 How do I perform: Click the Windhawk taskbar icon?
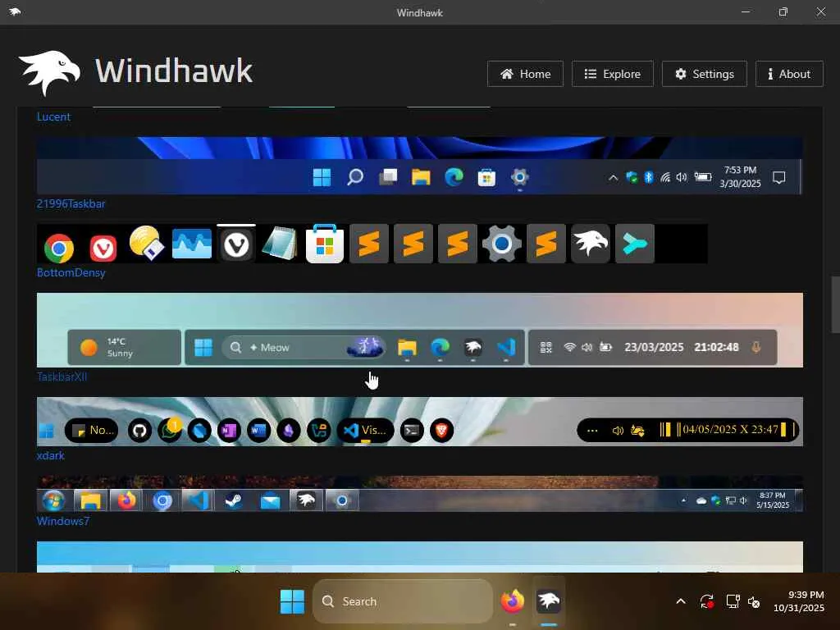point(549,601)
